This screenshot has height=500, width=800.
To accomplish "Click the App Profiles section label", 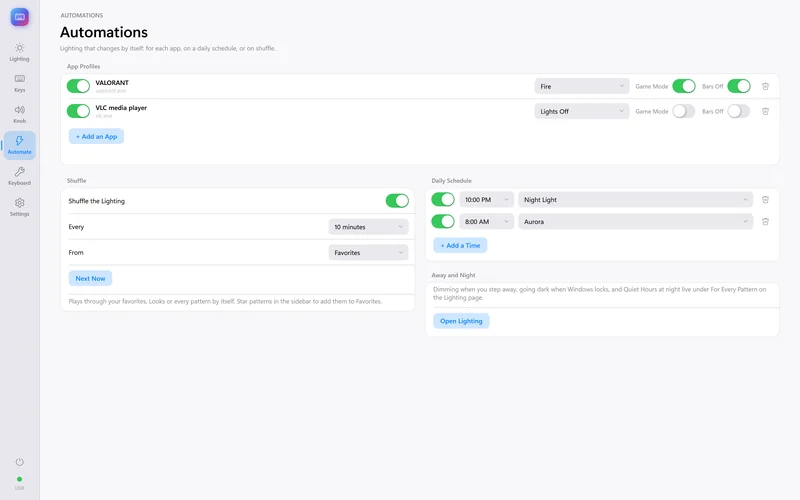I will [x=83, y=66].
